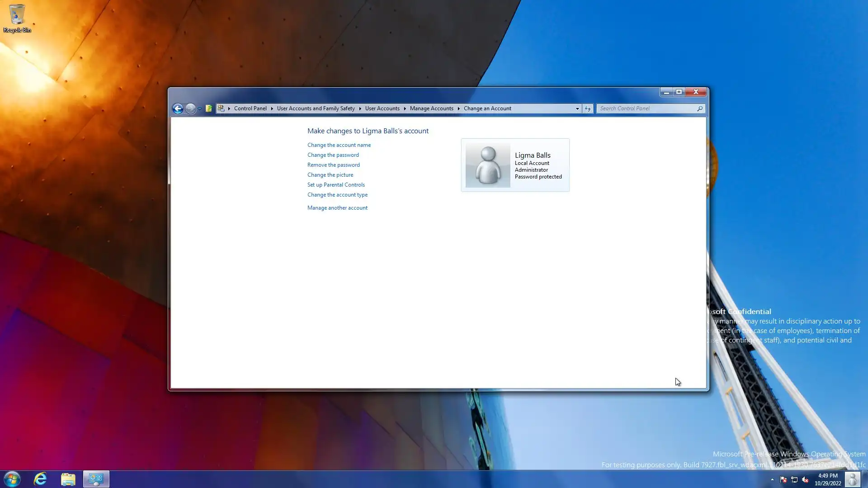Click the Start orb button
This screenshot has width=868, height=488.
click(12, 479)
